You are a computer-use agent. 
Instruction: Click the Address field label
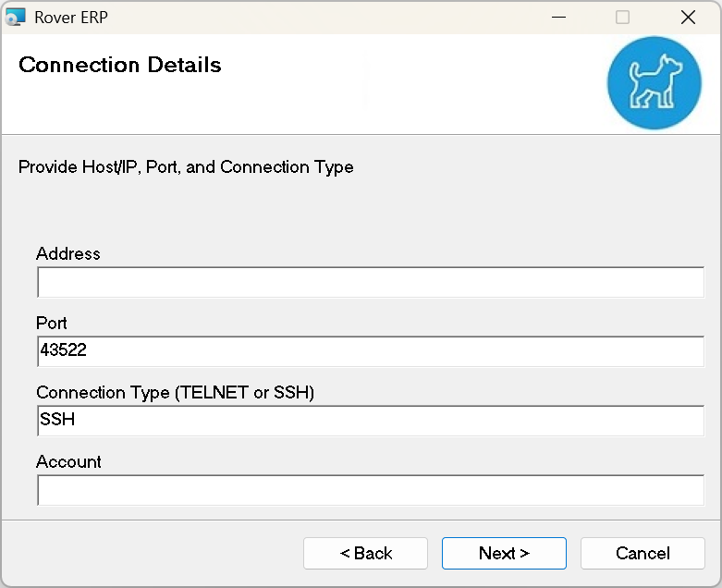[68, 253]
